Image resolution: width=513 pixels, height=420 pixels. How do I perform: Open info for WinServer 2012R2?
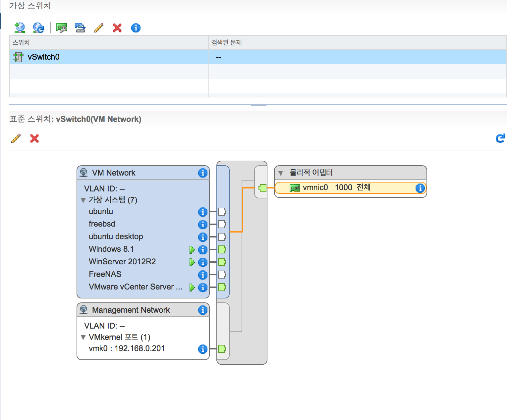click(x=203, y=262)
